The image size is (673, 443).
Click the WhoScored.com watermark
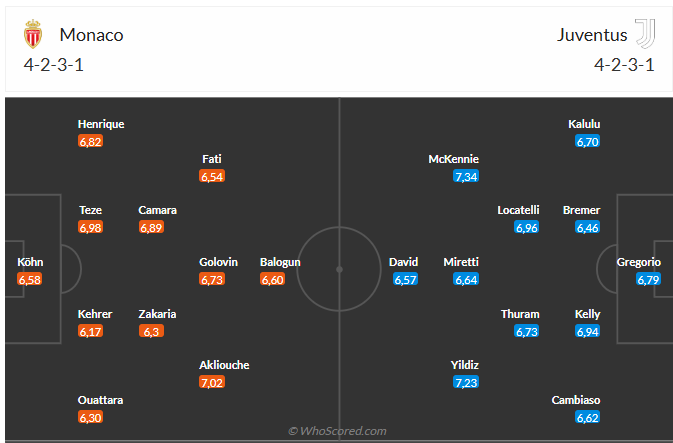coord(338,431)
